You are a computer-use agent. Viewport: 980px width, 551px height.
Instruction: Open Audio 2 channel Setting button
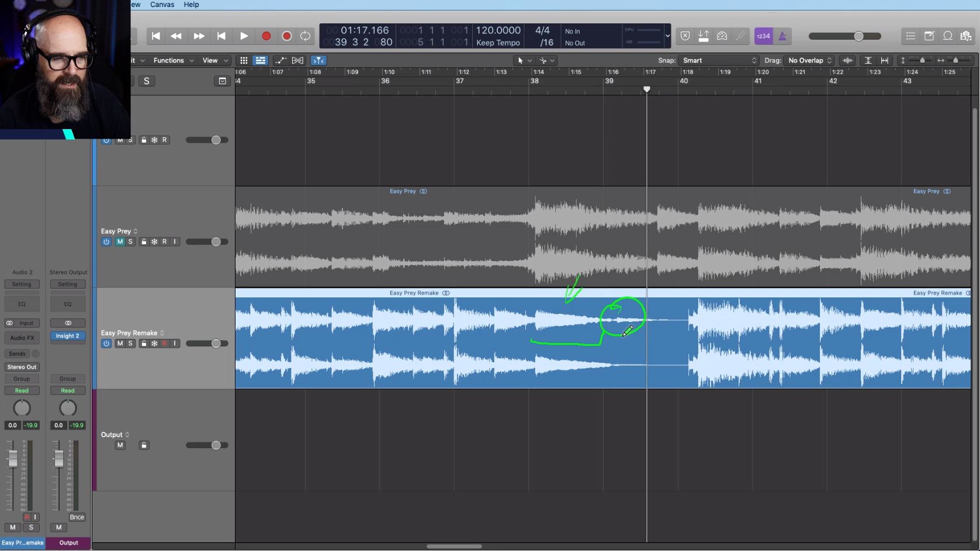(x=22, y=285)
